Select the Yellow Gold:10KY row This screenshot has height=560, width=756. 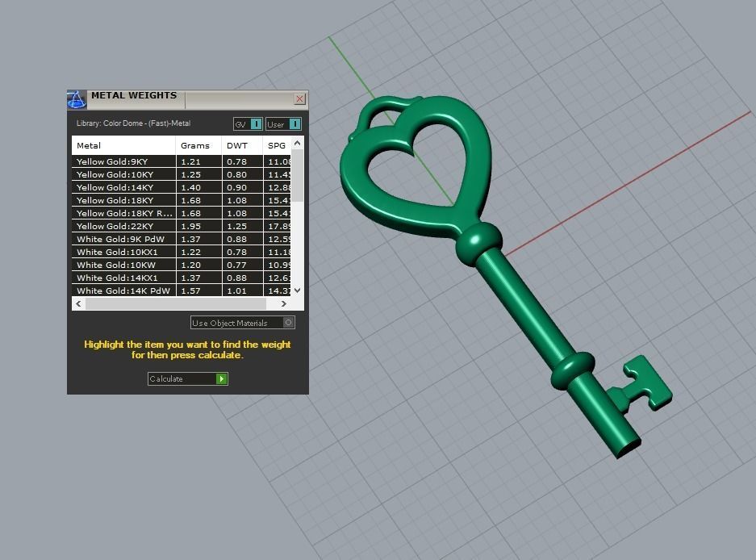tap(182, 174)
